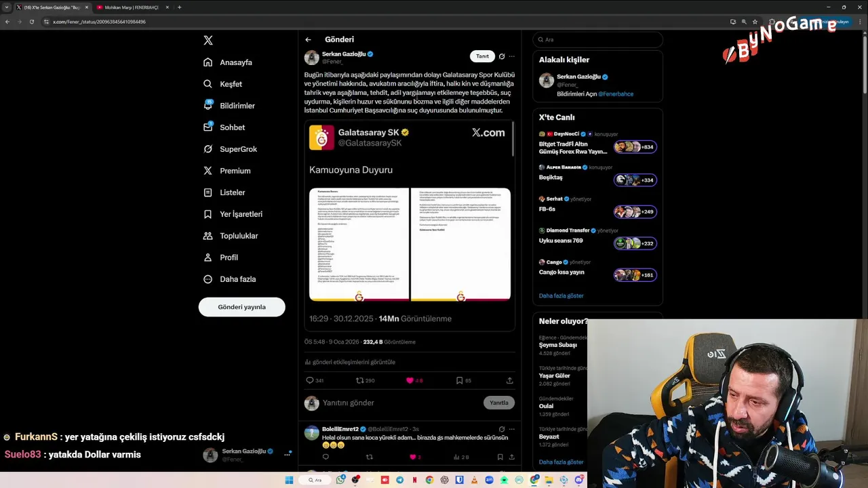Toggle bookmark on main post with 65

click(463, 380)
